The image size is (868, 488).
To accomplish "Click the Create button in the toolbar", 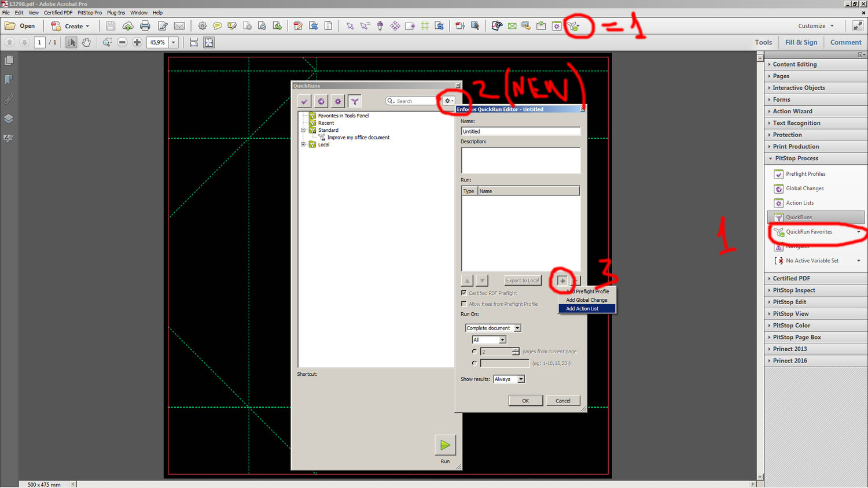I will tap(71, 26).
